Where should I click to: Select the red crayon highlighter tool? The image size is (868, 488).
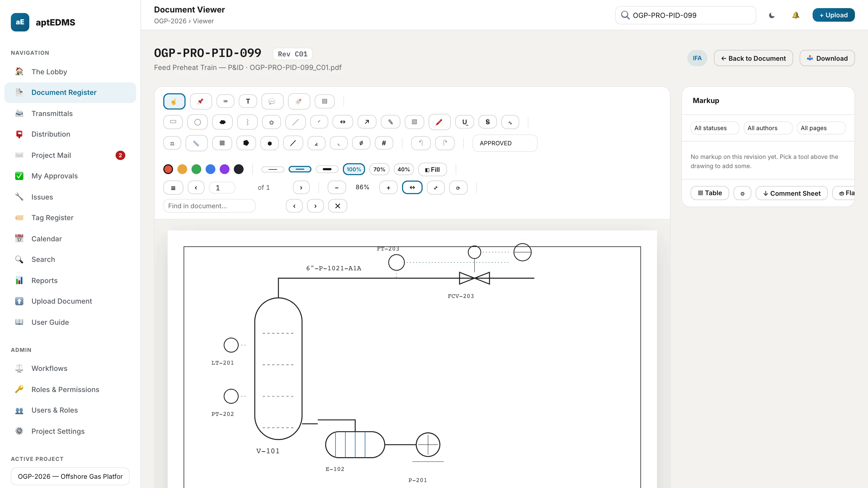(439, 122)
